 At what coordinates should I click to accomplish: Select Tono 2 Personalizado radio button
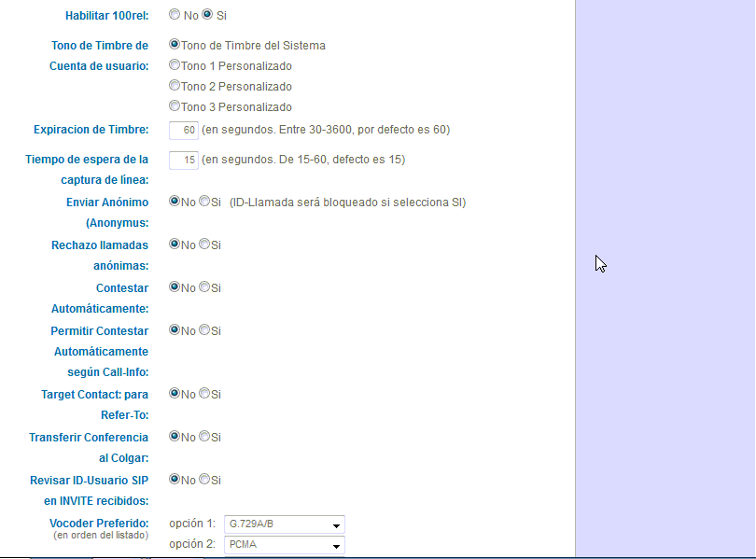click(x=175, y=86)
